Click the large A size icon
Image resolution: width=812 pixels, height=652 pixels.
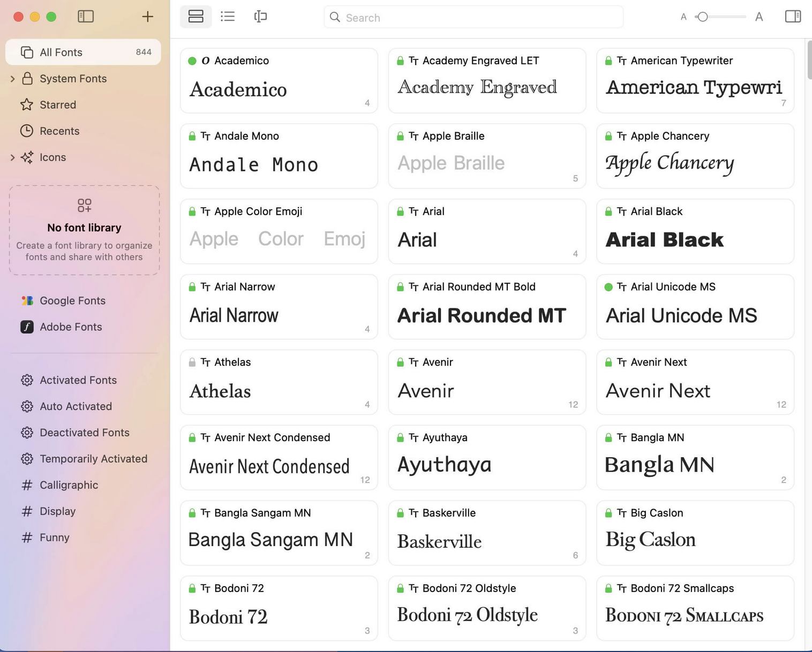(x=759, y=17)
